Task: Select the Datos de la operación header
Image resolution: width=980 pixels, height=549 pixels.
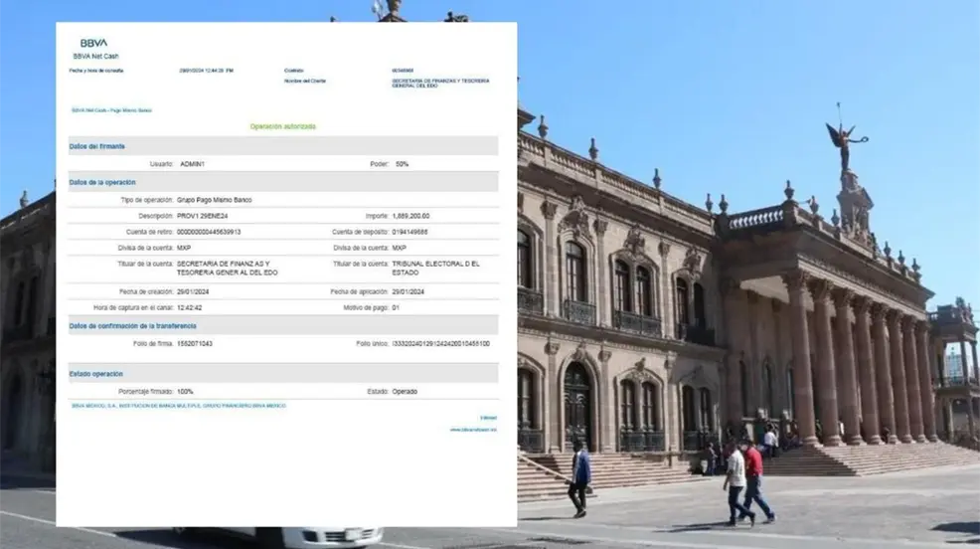Action: click(102, 182)
